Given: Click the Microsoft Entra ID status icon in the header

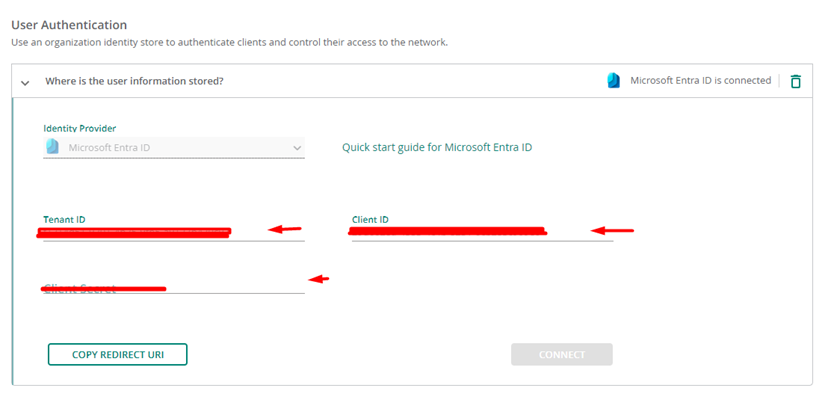Looking at the screenshot, I should click(x=614, y=81).
